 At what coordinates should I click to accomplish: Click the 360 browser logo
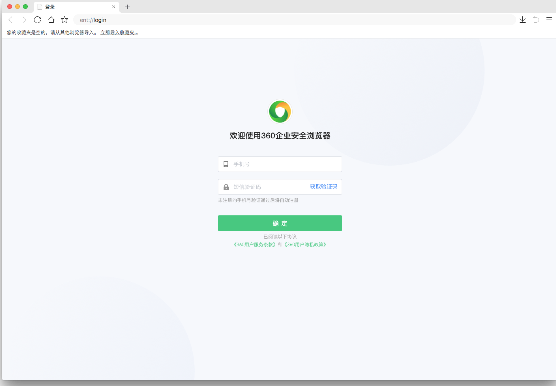tap(280, 112)
